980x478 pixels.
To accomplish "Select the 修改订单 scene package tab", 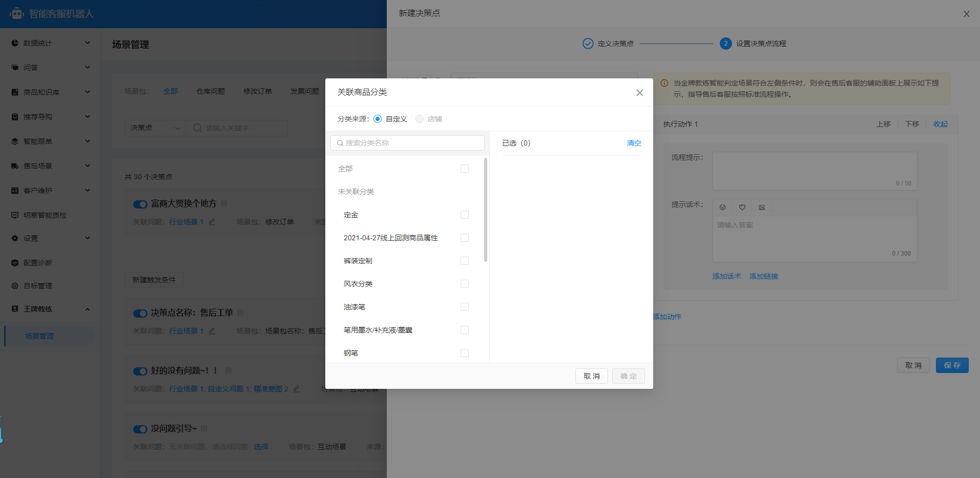I will pos(258,91).
